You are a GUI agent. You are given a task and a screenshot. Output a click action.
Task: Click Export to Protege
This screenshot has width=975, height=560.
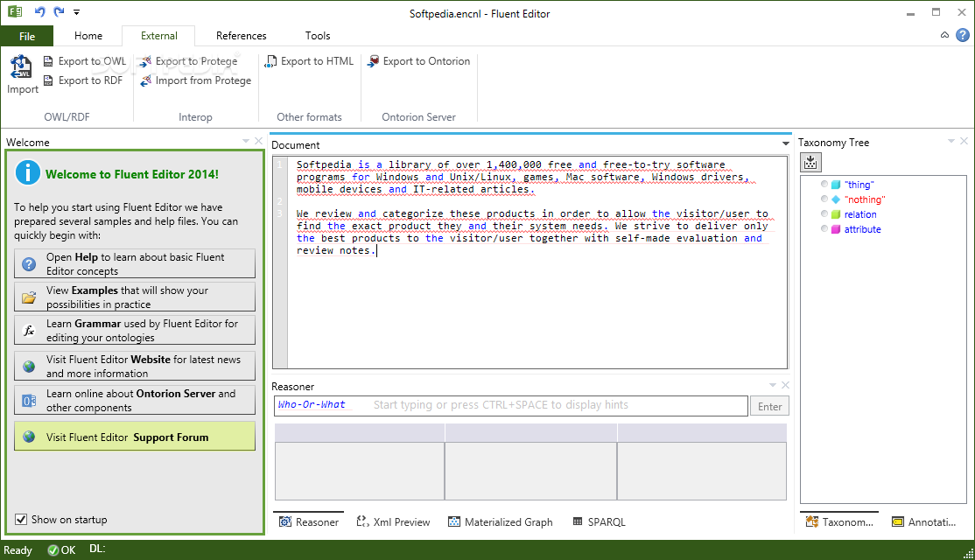point(188,61)
